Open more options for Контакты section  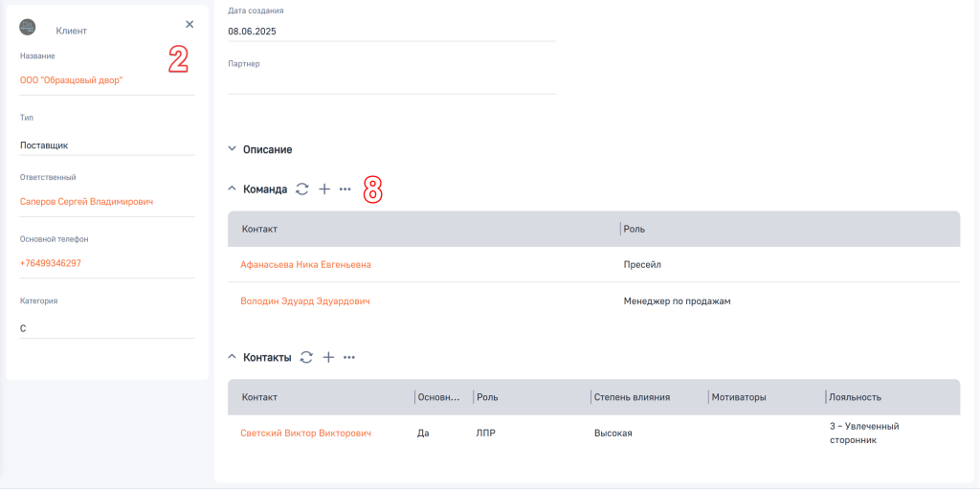coord(349,357)
